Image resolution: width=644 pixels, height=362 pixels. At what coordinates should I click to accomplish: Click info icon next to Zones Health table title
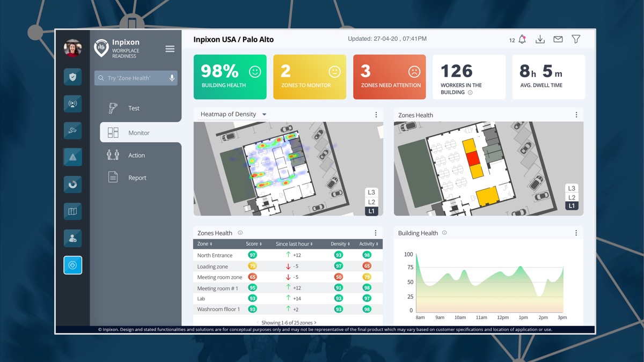click(240, 233)
